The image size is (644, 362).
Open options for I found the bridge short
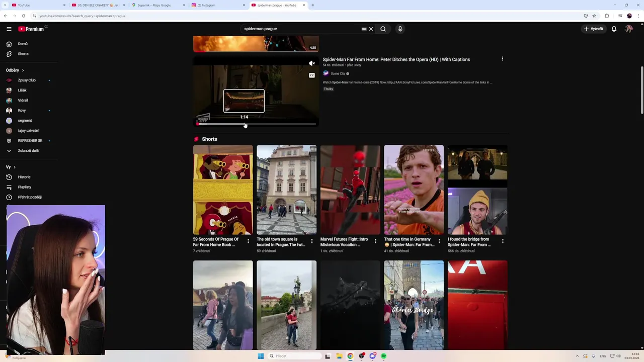(x=503, y=241)
